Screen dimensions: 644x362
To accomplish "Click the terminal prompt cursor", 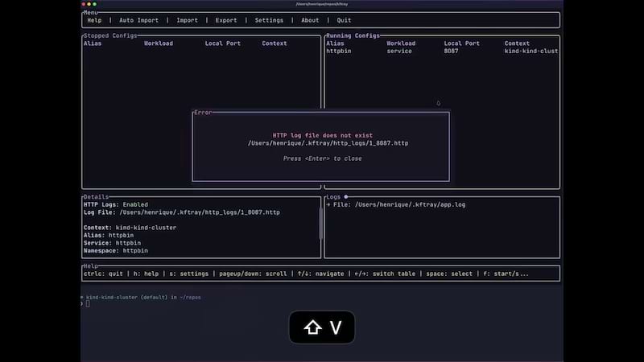I will (x=88, y=303).
